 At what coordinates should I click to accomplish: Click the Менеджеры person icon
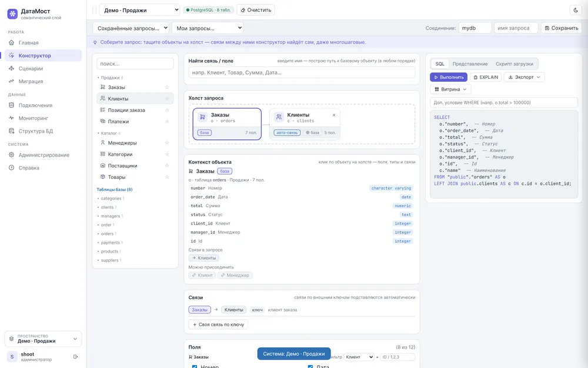tap(102, 142)
